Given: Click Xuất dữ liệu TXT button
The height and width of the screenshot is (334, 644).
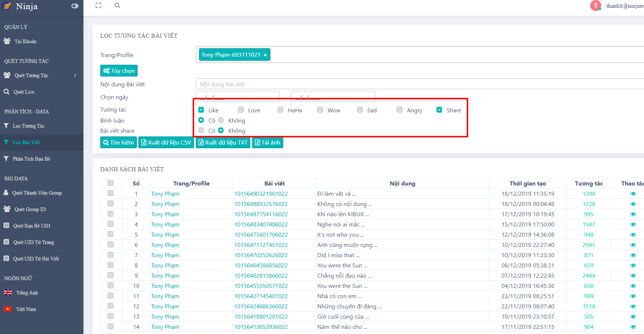Looking at the screenshot, I should [x=223, y=142].
